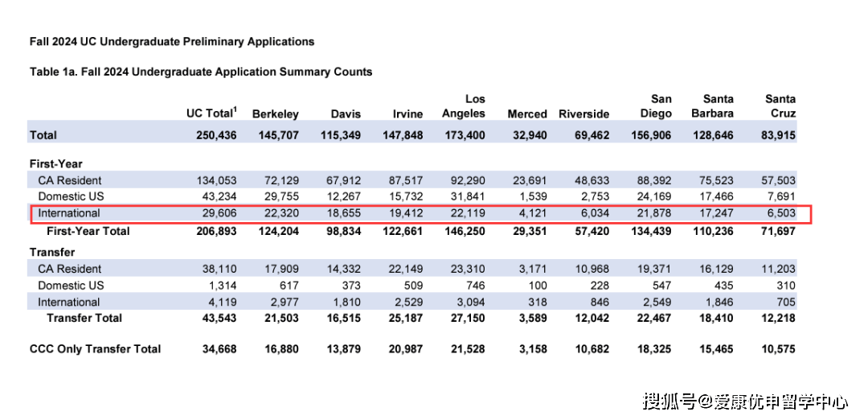The image size is (868, 420).
Task: Click Santa Barbara International value 17,247
Action: [x=718, y=212]
